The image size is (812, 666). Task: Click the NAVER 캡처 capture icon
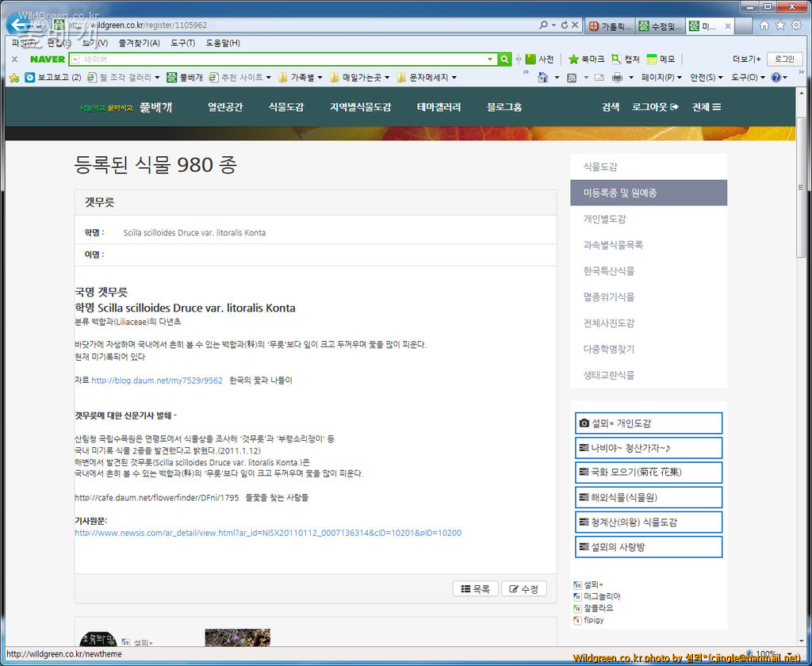(617, 59)
